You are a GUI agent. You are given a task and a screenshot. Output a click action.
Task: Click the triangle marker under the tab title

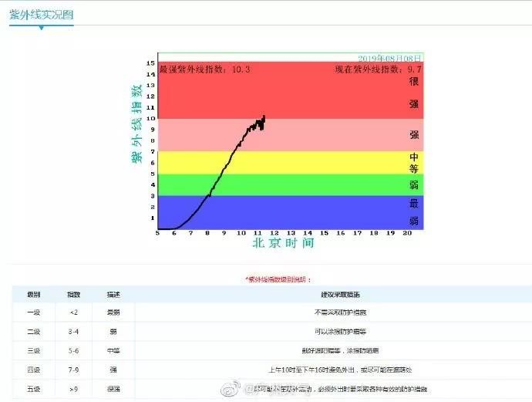(x=41, y=28)
